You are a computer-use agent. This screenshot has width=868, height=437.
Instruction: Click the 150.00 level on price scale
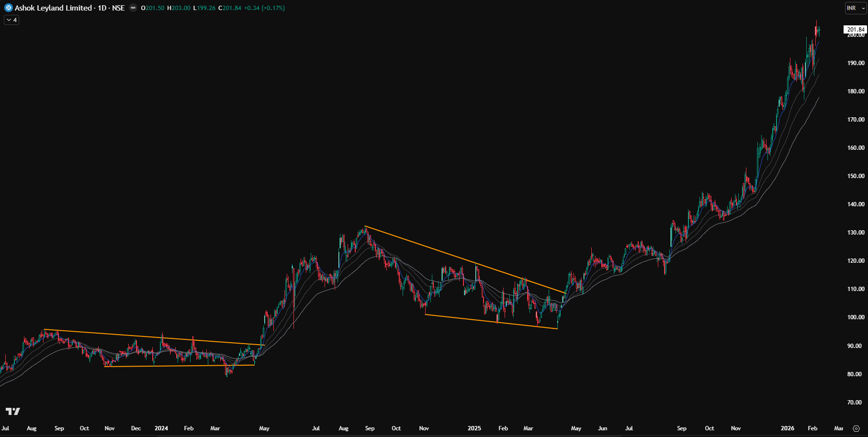[x=856, y=176]
